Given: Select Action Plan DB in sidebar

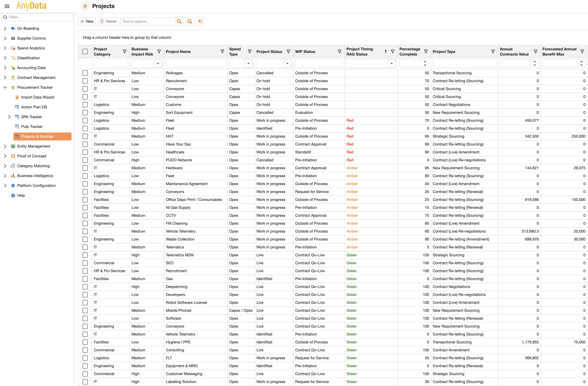Looking at the screenshot, I should [x=34, y=107].
